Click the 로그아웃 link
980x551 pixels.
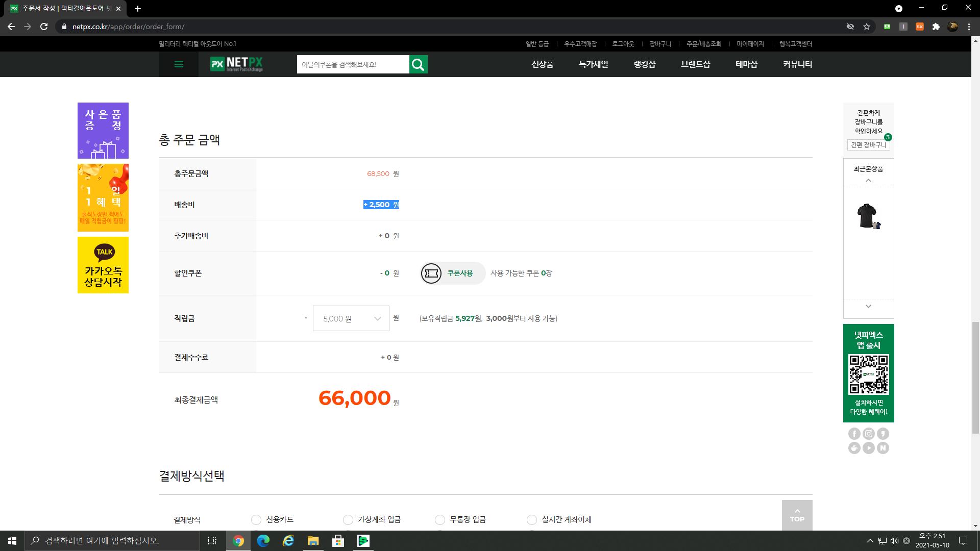click(x=623, y=44)
